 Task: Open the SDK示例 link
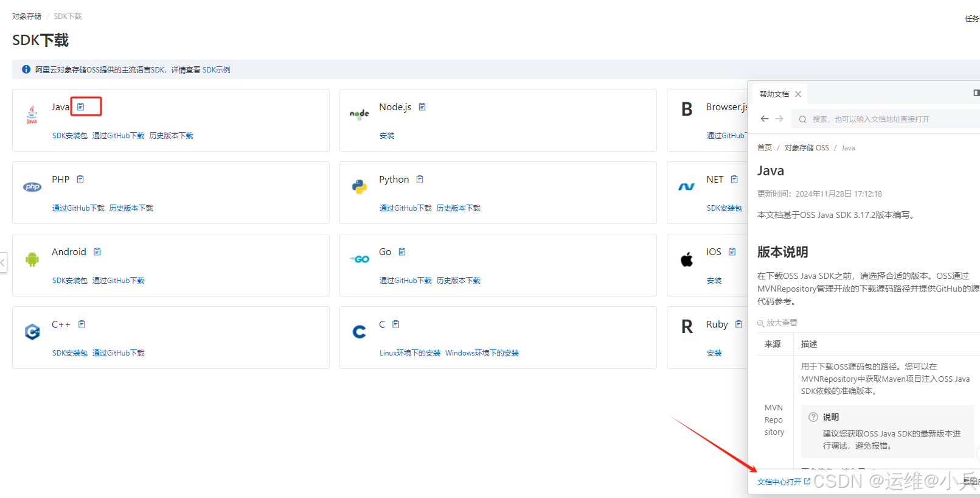216,69
